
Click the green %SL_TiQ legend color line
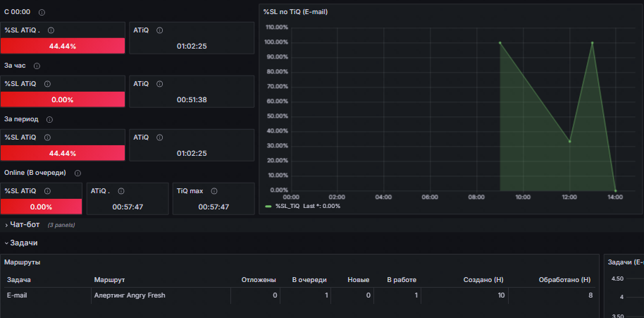268,206
